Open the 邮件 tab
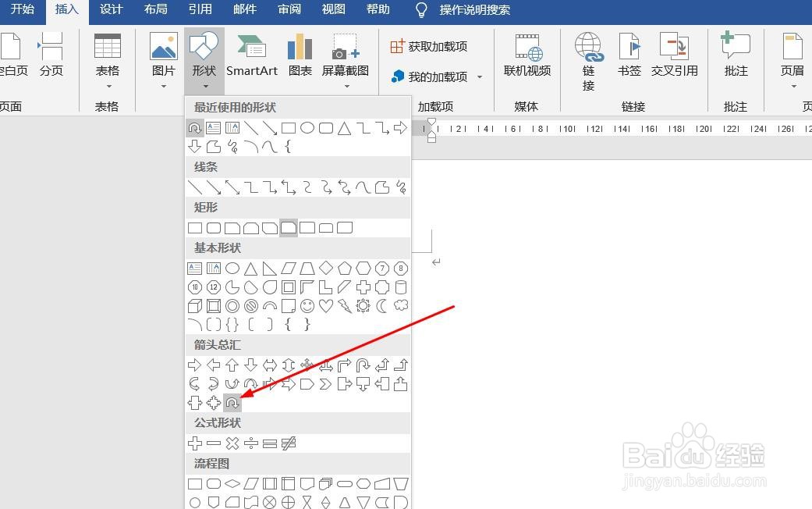The image size is (812, 509). (x=245, y=9)
